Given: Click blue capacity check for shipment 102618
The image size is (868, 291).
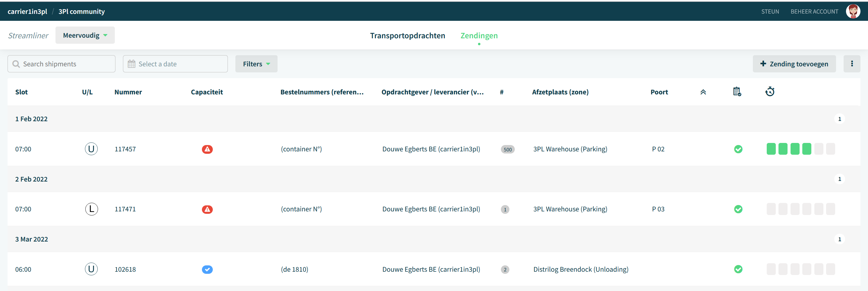Looking at the screenshot, I should point(207,269).
